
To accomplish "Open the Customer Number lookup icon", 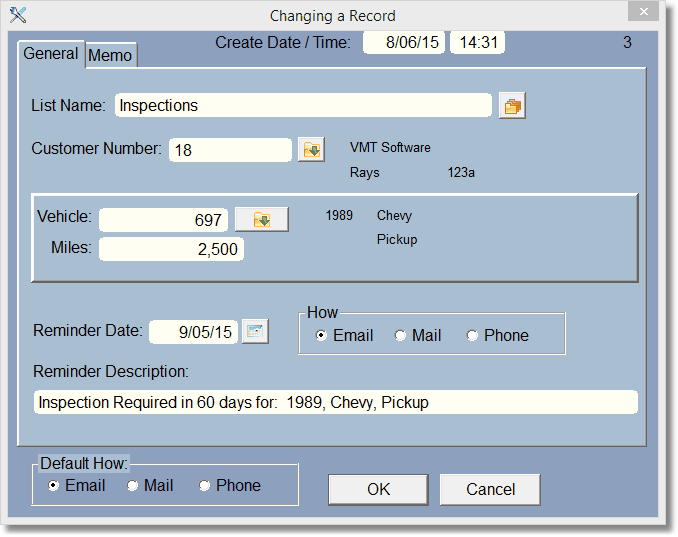I will 311,150.
